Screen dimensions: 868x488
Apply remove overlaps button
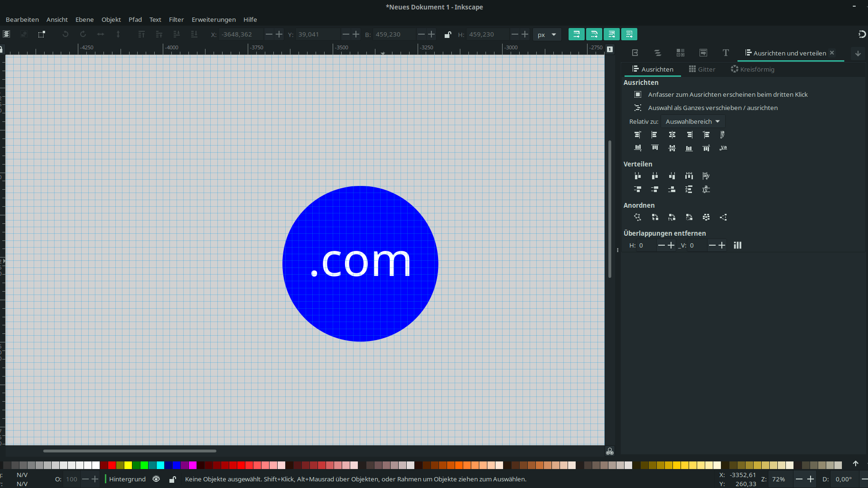737,245
